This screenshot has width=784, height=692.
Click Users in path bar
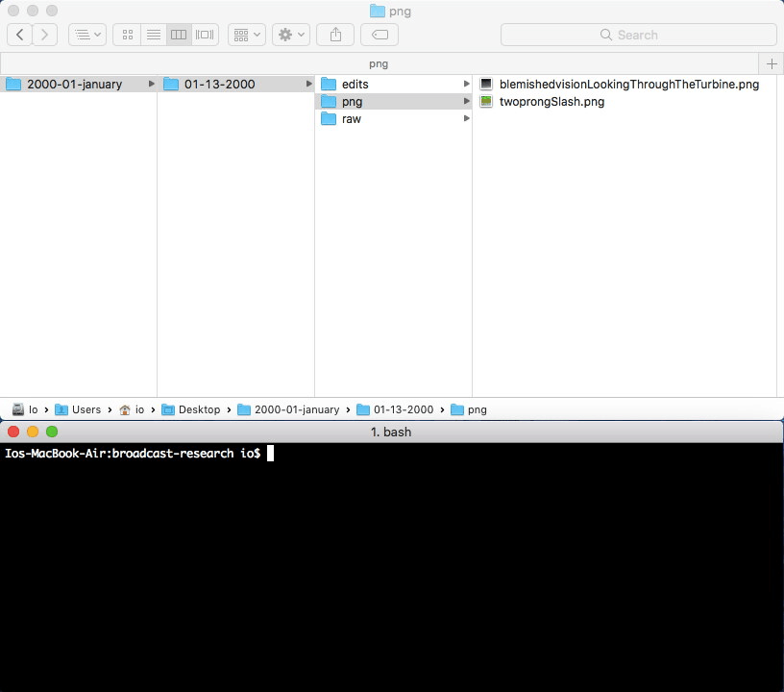(78, 409)
